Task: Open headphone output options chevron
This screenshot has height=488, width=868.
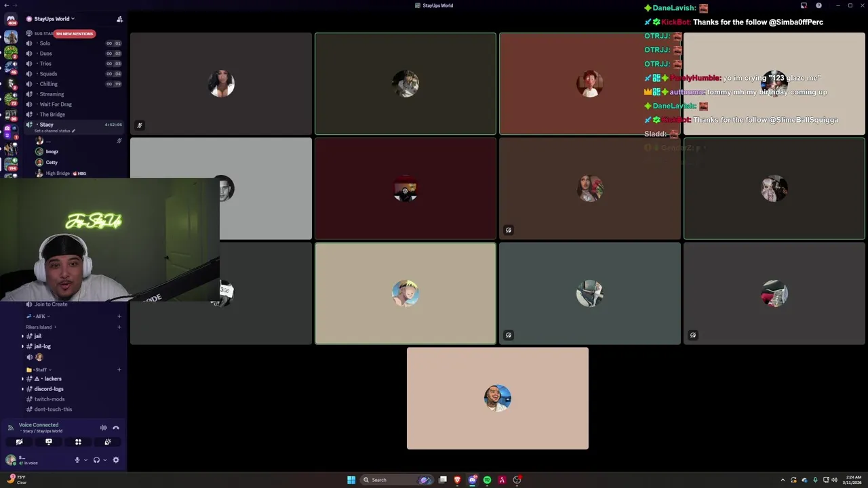Action: pos(105,460)
